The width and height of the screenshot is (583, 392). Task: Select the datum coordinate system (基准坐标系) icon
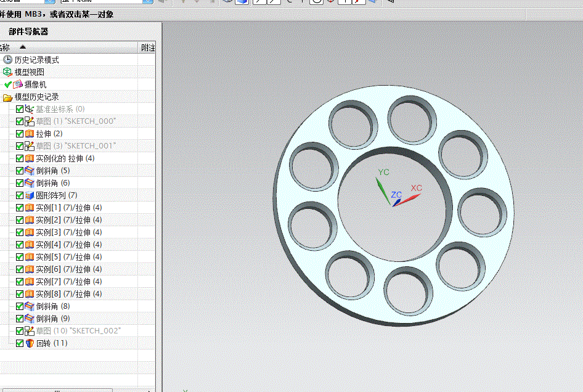pos(30,109)
